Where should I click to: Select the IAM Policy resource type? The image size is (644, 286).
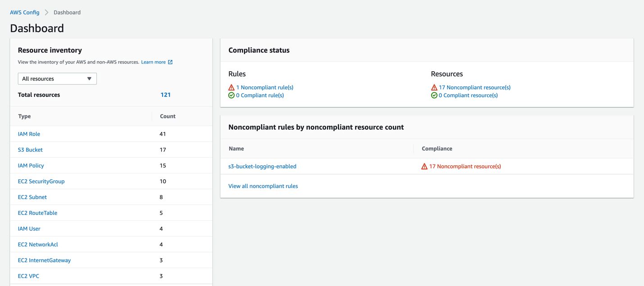click(31, 165)
